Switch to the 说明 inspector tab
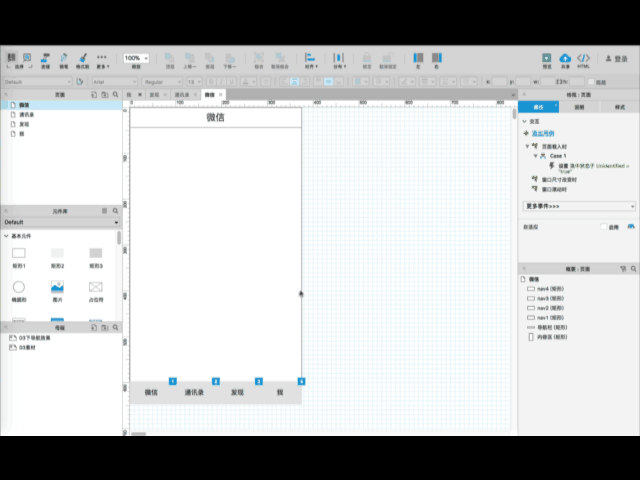 (579, 107)
